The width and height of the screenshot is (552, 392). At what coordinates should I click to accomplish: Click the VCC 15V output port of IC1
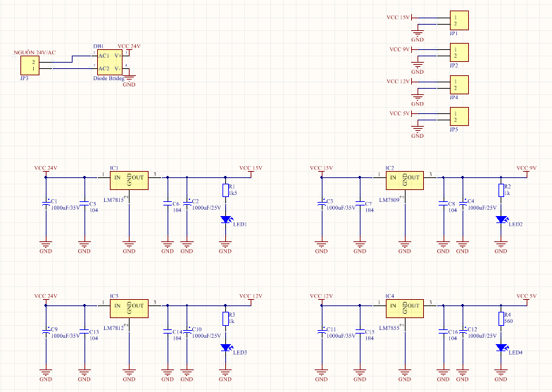pos(251,167)
